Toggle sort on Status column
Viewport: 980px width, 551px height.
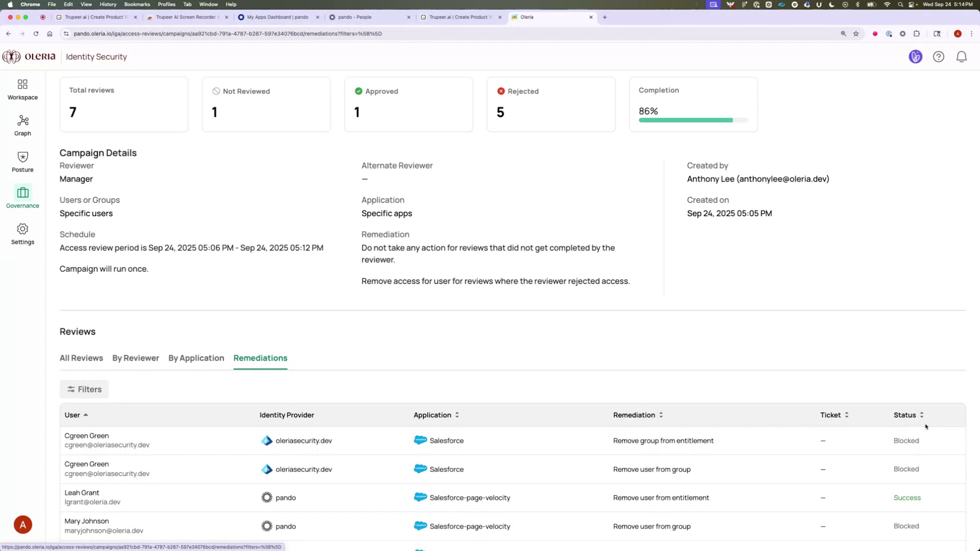click(922, 415)
